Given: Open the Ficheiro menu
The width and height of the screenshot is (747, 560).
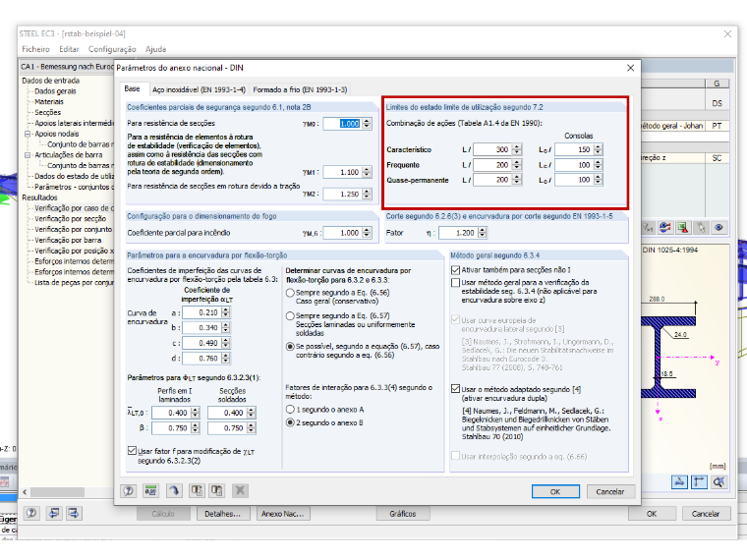Looking at the screenshot, I should [35, 49].
